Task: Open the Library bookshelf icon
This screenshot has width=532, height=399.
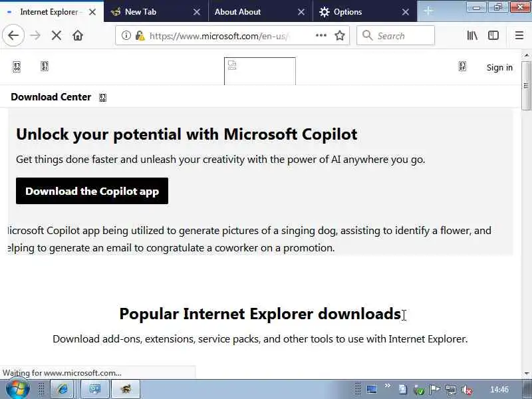Action: (x=472, y=35)
